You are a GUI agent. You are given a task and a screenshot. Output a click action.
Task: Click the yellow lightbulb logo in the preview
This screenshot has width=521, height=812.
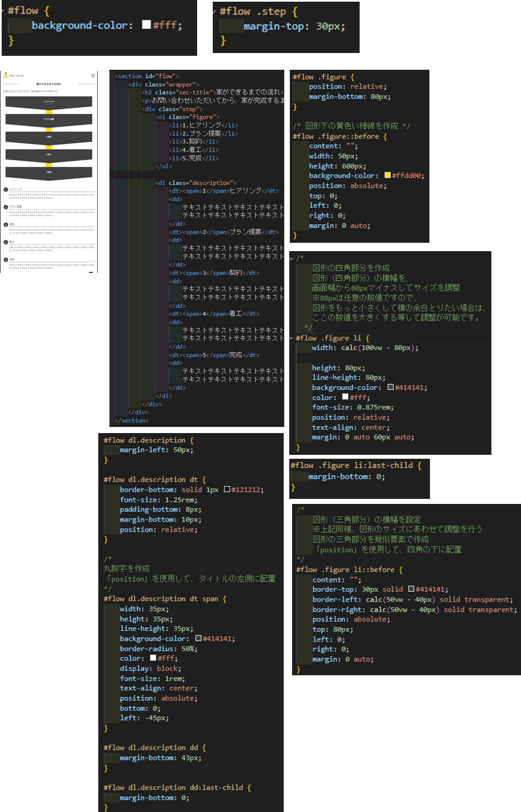pos(6,75)
